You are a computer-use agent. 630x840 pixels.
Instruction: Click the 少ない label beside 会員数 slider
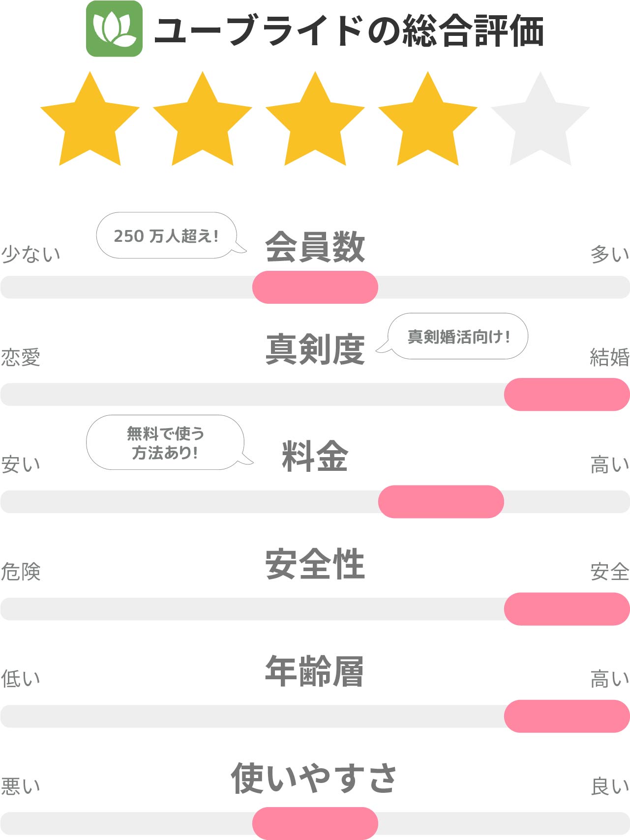pos(31,254)
